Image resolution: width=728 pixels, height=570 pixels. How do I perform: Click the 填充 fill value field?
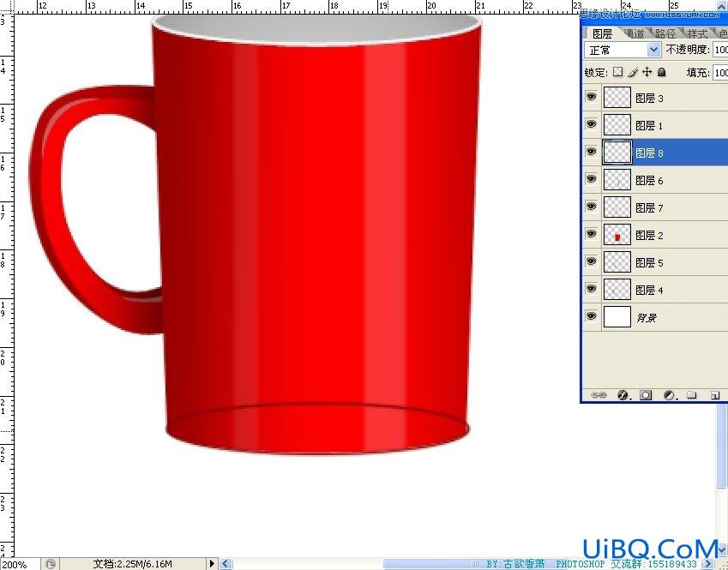[720, 72]
